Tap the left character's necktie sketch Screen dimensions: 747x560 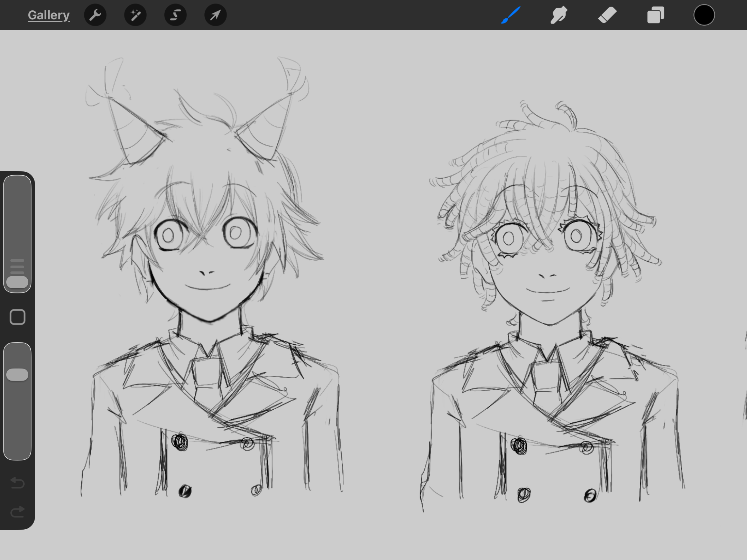pos(206,373)
